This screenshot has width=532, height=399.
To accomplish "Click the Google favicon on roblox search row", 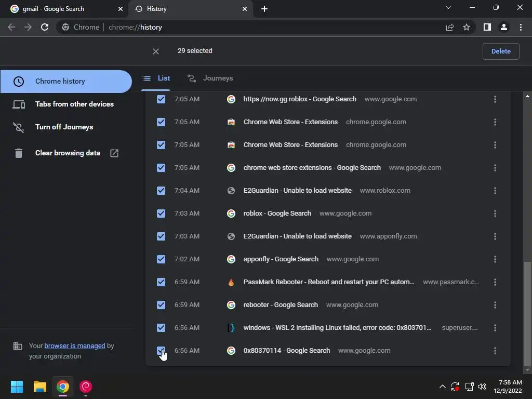I will [231, 214].
